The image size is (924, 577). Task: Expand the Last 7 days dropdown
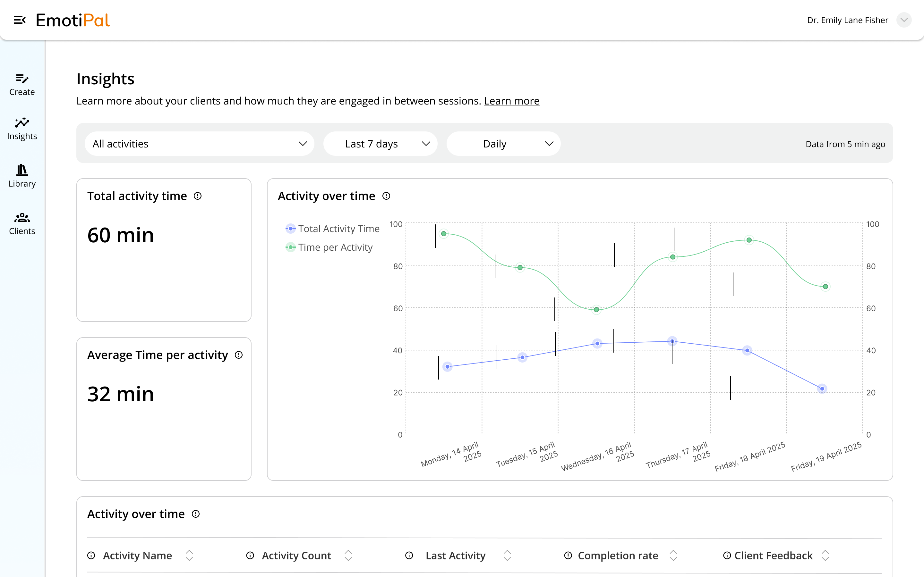[x=380, y=144]
